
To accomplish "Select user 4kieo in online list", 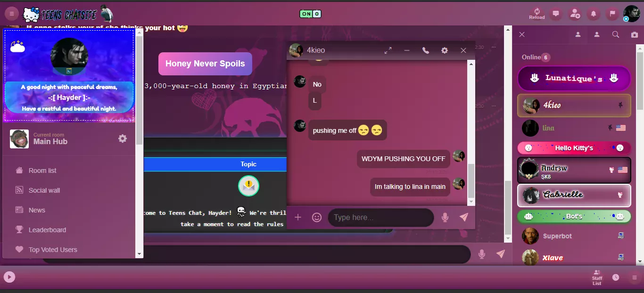I will click(x=574, y=105).
